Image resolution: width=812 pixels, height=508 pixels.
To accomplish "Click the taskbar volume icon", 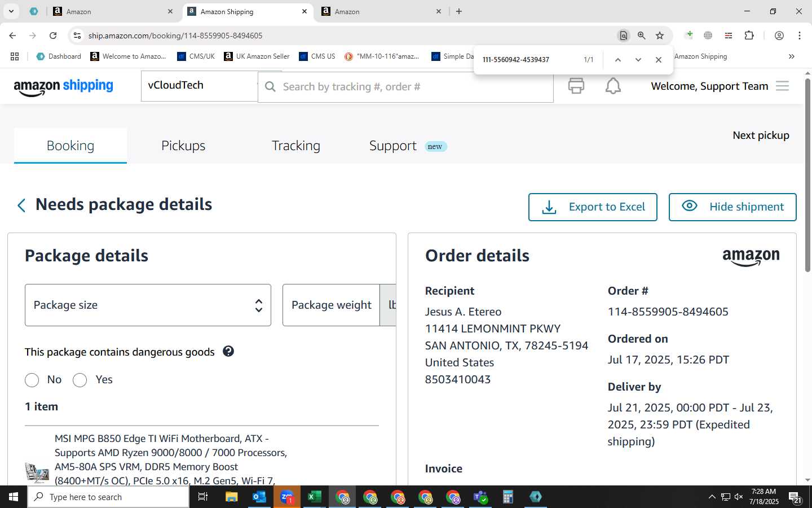I will [x=739, y=497].
